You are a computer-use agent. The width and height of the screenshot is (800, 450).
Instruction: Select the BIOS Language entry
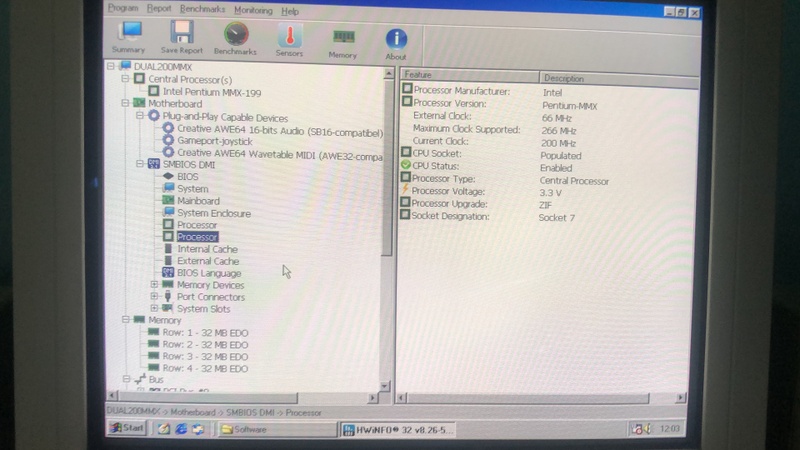coord(209,273)
